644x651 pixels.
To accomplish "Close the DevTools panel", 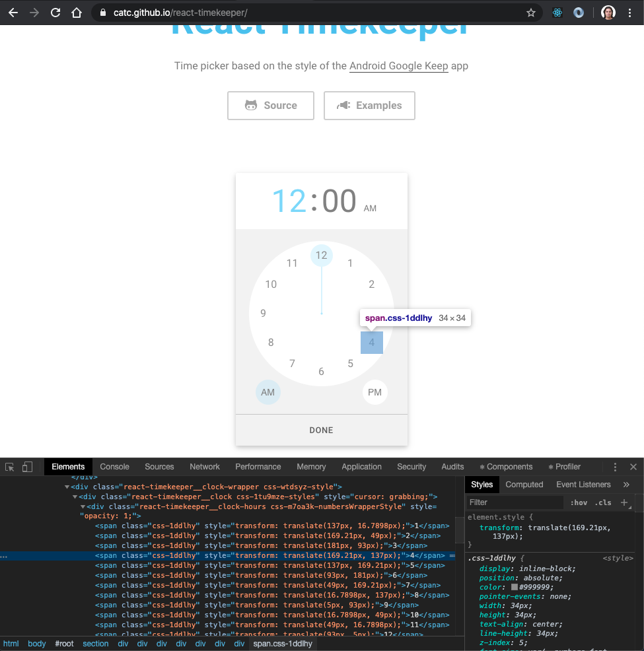I will [633, 467].
